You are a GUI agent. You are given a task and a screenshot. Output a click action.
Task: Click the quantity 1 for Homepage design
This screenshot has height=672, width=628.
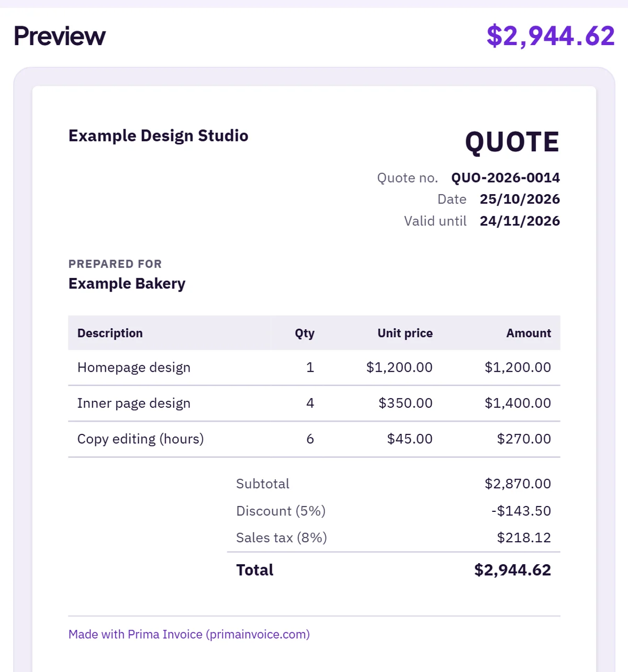point(310,367)
